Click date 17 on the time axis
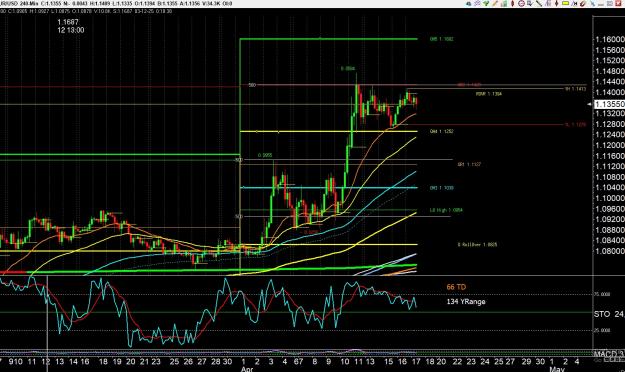Screen dimensions: 625x372 click(x=416, y=362)
